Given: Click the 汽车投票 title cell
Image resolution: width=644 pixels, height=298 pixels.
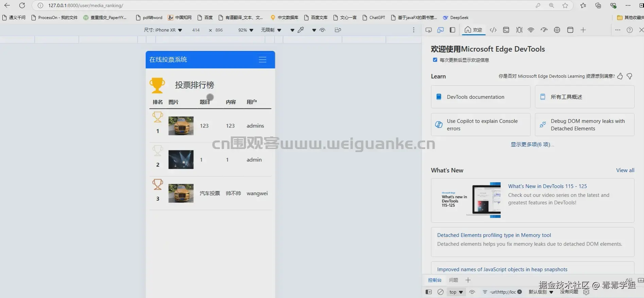Looking at the screenshot, I should 210,193.
